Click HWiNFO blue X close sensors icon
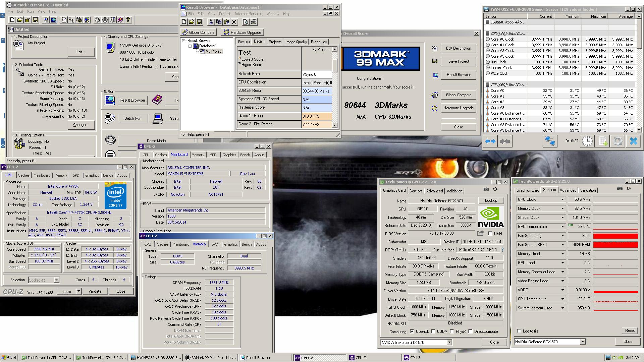This screenshot has height=362, width=644. tap(633, 141)
